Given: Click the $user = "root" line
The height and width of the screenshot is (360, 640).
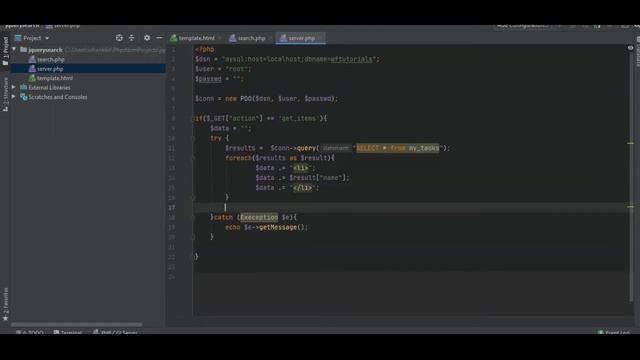Looking at the screenshot, I should (x=223, y=69).
